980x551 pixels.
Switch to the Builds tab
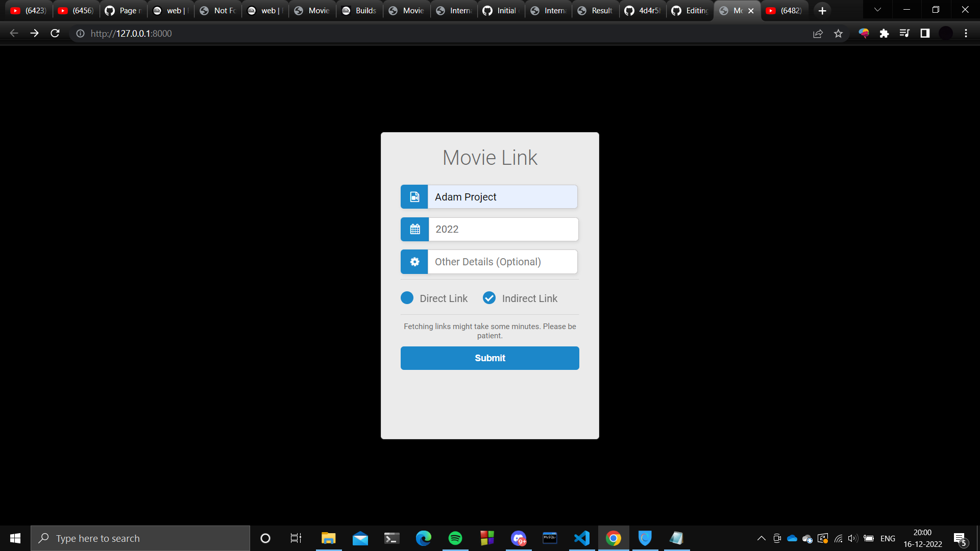[359, 11]
